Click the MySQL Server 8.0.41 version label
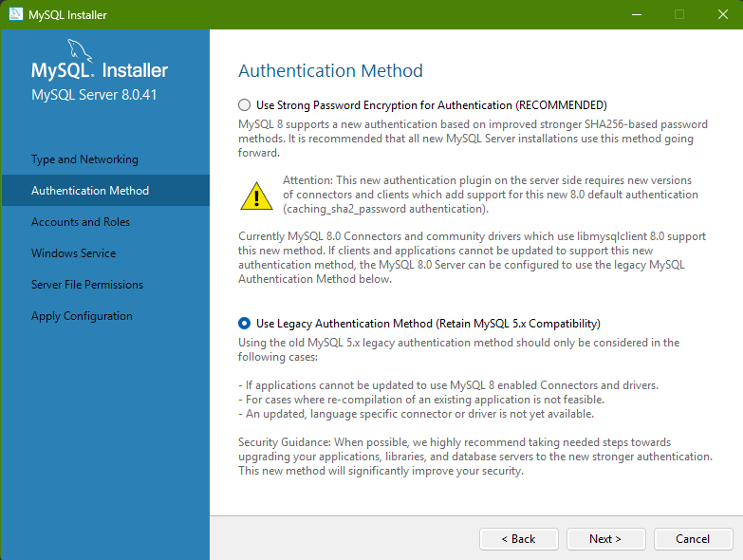Image resolution: width=743 pixels, height=560 pixels. (93, 96)
